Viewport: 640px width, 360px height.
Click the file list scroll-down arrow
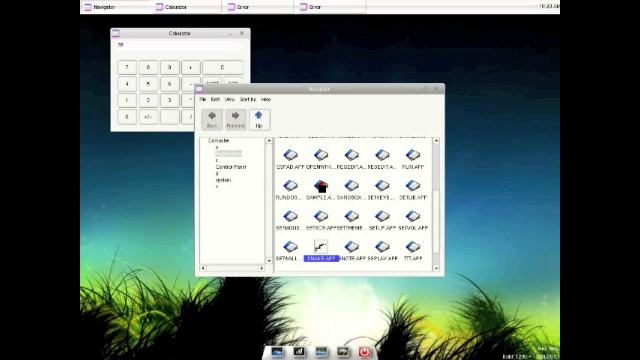coord(436,268)
